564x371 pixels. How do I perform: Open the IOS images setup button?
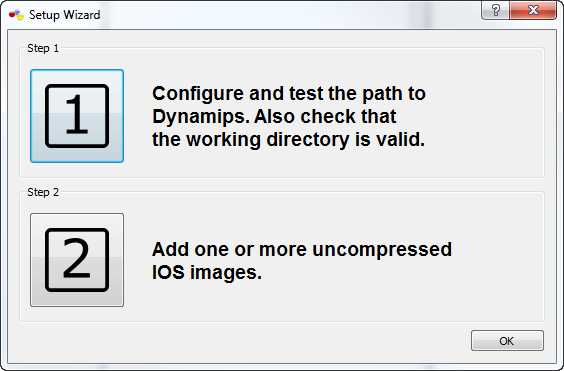click(77, 260)
